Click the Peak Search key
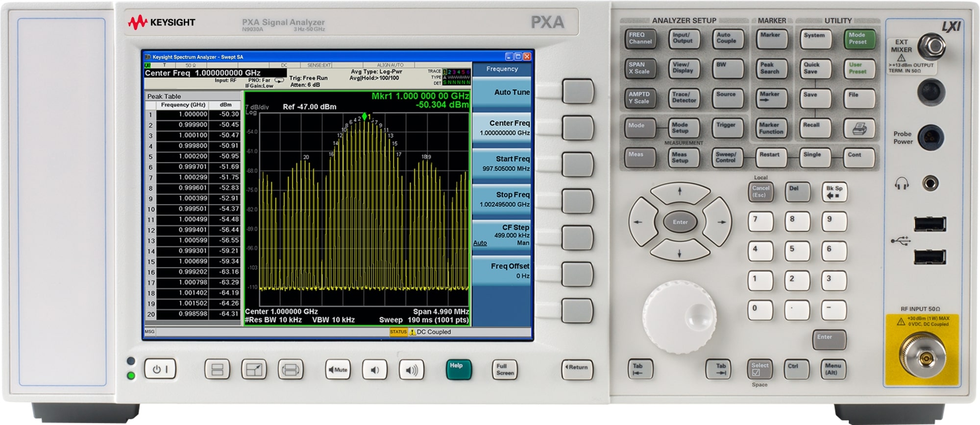This screenshot has height=425, width=980. 771,69
